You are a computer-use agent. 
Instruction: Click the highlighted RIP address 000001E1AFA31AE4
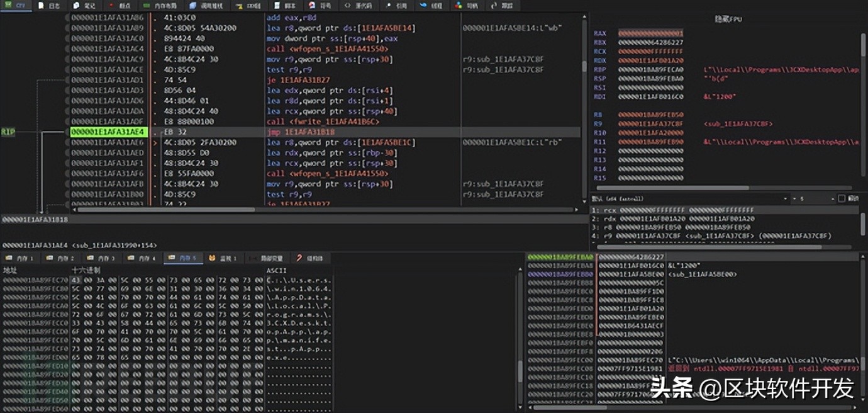click(108, 132)
